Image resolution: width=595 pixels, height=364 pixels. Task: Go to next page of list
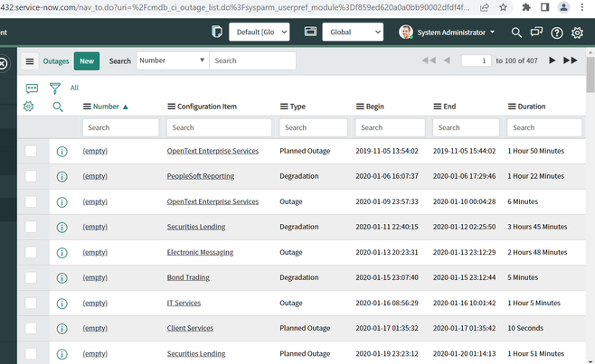coord(552,61)
